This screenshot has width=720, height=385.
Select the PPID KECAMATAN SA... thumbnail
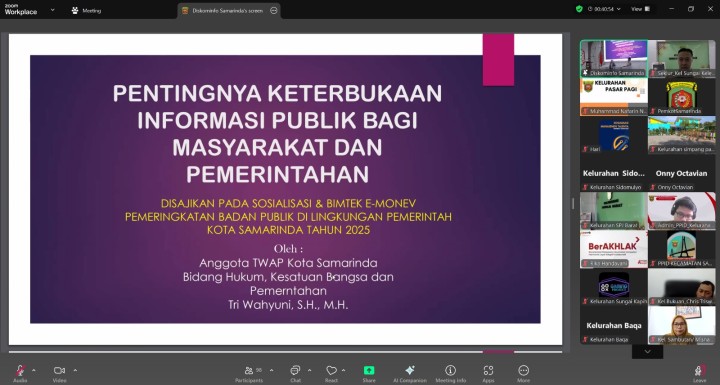(x=682, y=249)
